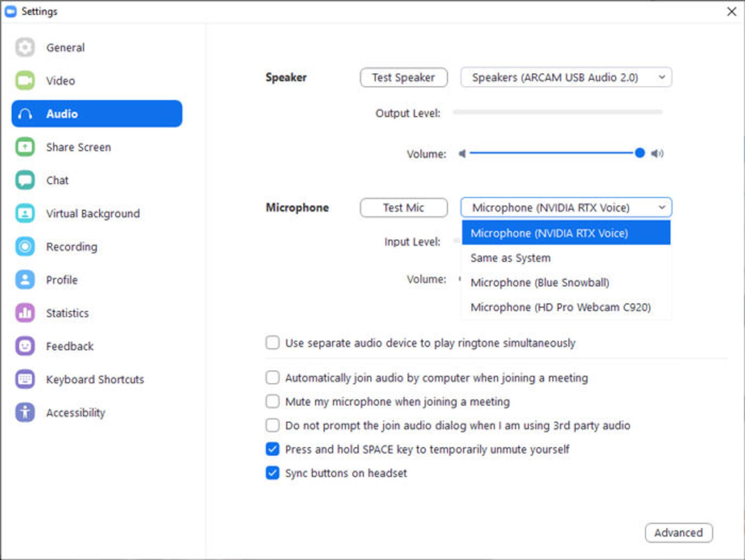Open Statistics settings tab
Screen dimensions: 745x560
pyautogui.click(x=97, y=313)
